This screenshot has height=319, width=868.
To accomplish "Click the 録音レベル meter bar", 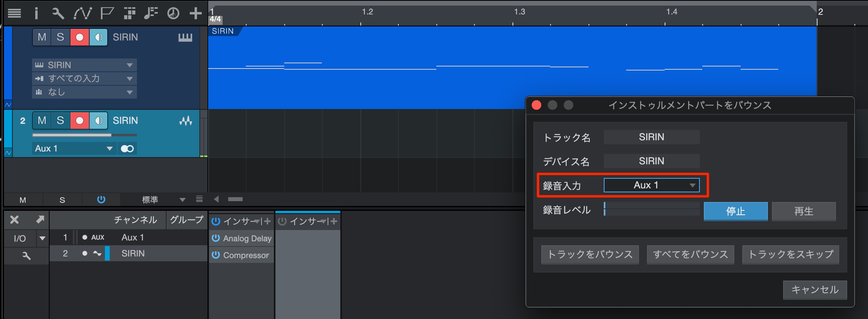I will 651,209.
